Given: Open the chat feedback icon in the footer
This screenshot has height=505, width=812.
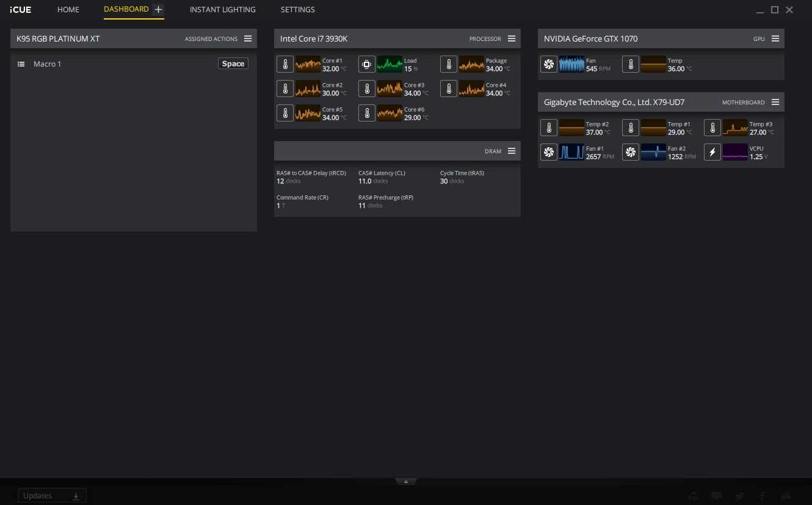Looking at the screenshot, I should click(x=717, y=496).
